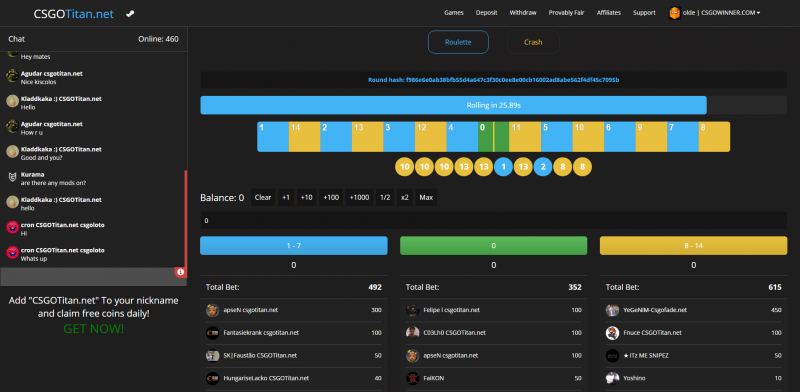Select the Roulette game tab
The height and width of the screenshot is (392, 800).
coord(458,42)
